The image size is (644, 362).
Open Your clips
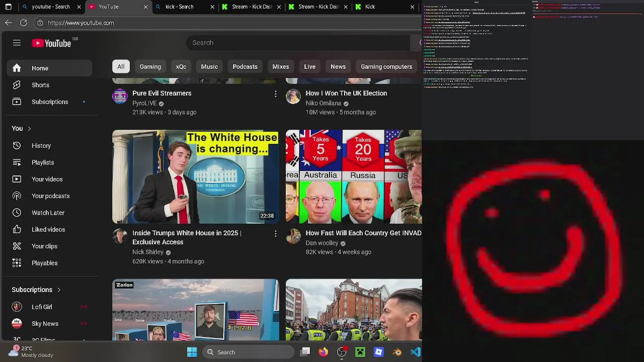tap(49, 246)
